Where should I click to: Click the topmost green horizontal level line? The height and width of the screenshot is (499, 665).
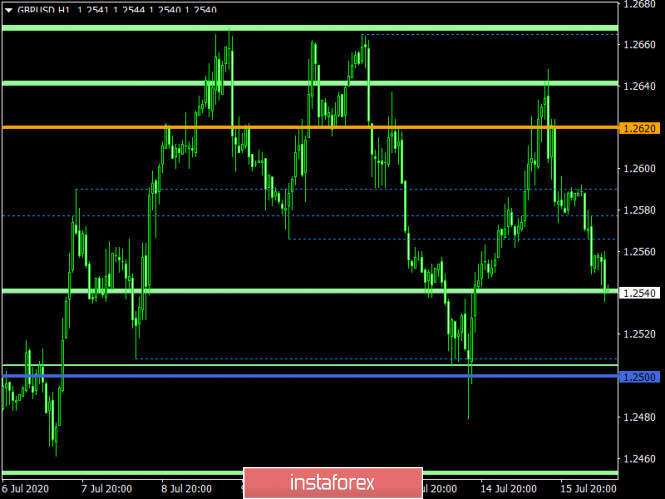click(x=300, y=28)
